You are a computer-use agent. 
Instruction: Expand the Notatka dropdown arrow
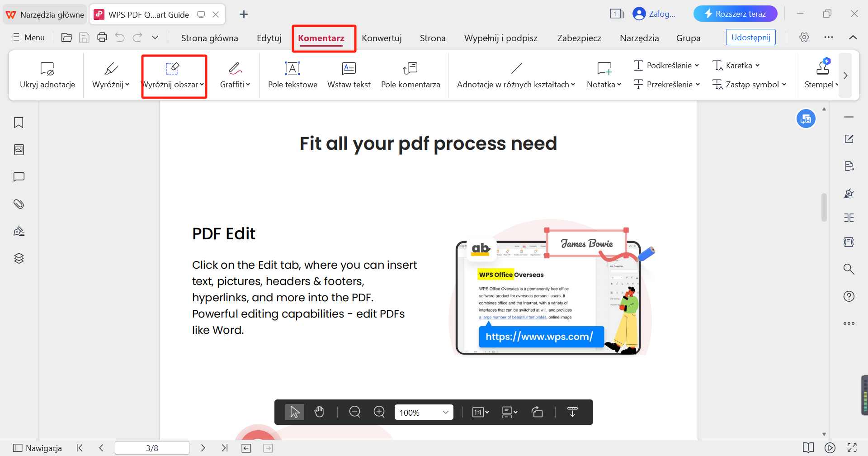point(619,85)
